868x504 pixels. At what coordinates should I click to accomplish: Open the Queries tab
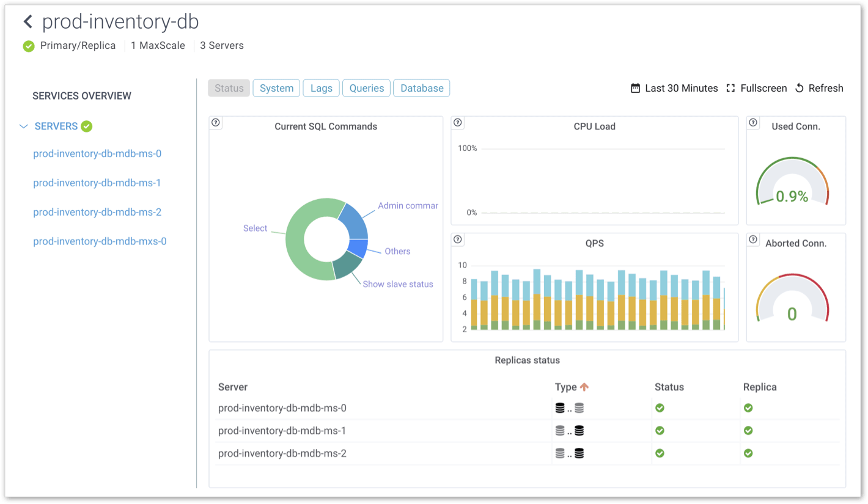pyautogui.click(x=366, y=87)
